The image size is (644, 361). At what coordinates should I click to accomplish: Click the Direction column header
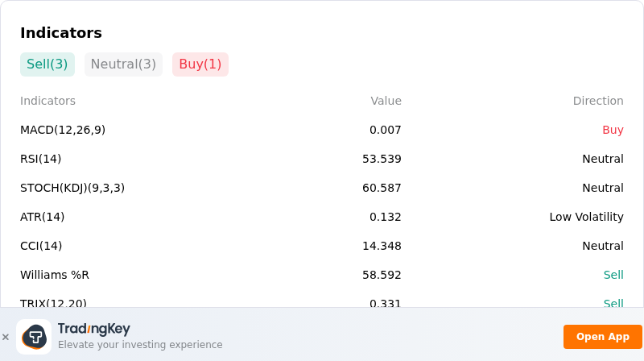[598, 101]
